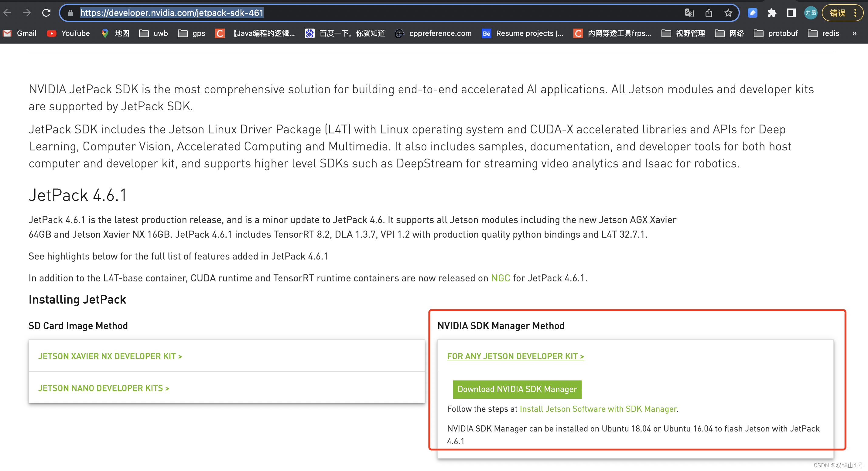Toggle the side panel icon
This screenshot has height=471, width=868.
coord(791,13)
